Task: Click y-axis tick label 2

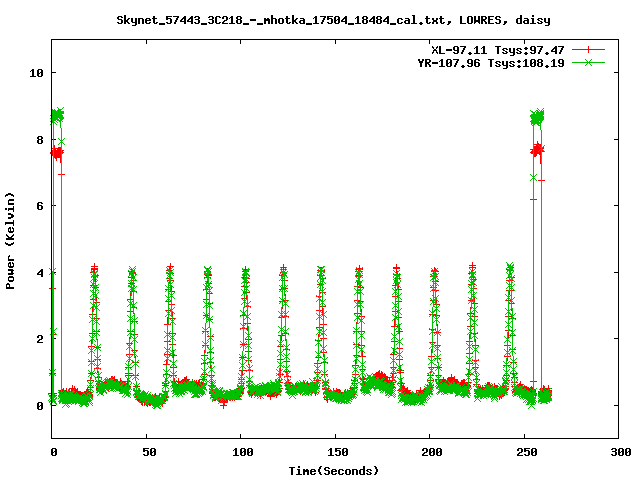Action: tap(40, 339)
